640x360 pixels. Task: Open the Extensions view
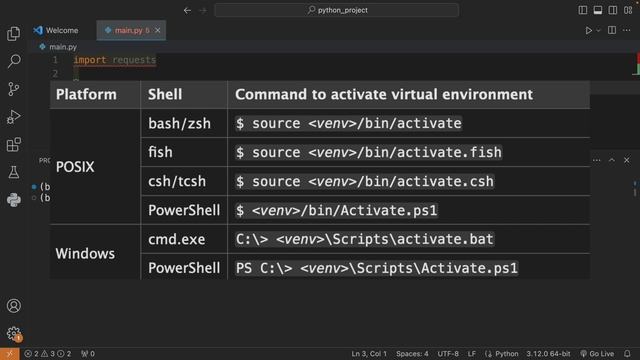click(x=13, y=144)
